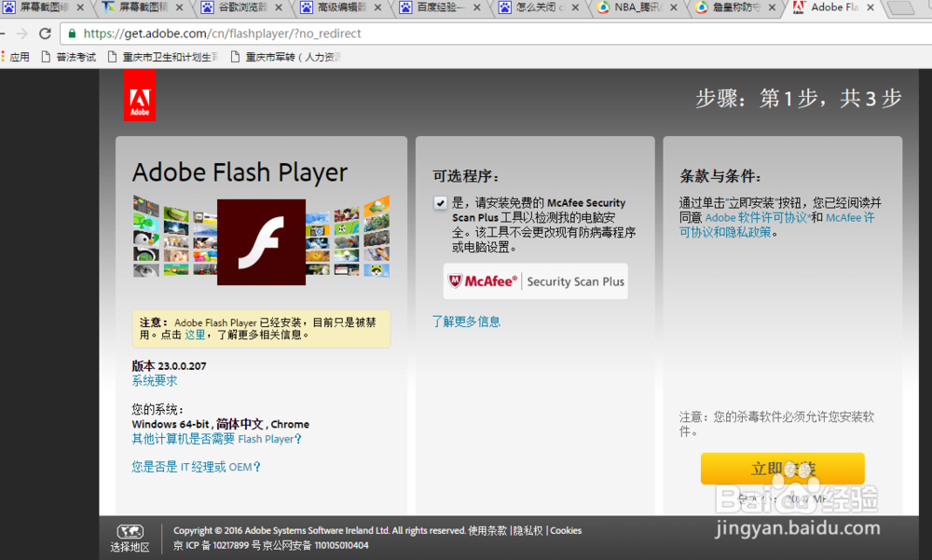Switch to the 高级编辑器 tab
Image resolution: width=932 pixels, height=560 pixels.
point(341,7)
